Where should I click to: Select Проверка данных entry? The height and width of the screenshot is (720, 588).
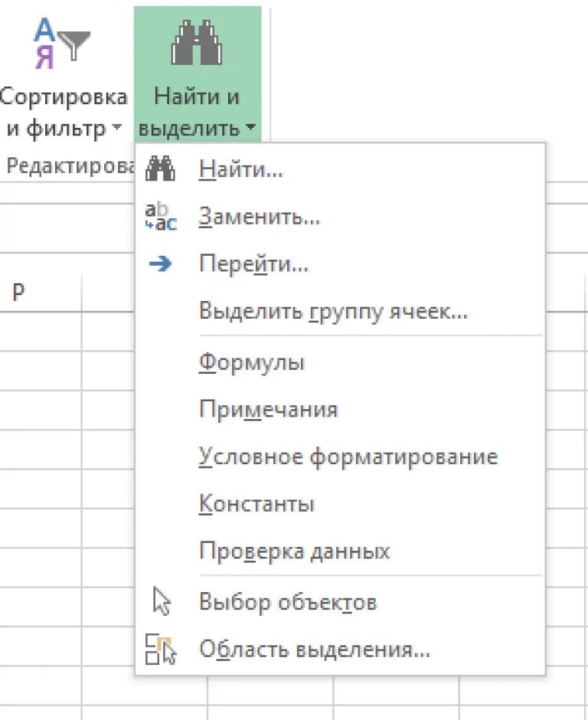point(340,551)
